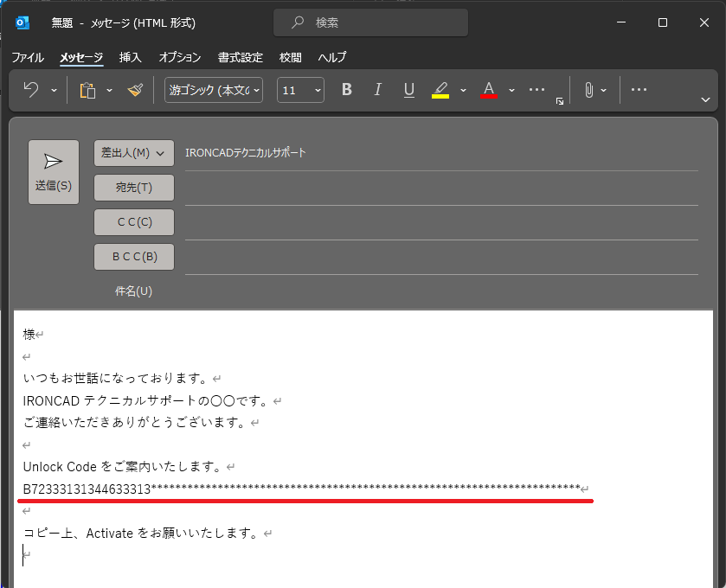The height and width of the screenshot is (588, 726).
Task: Maximize the message window
Action: 663,22
